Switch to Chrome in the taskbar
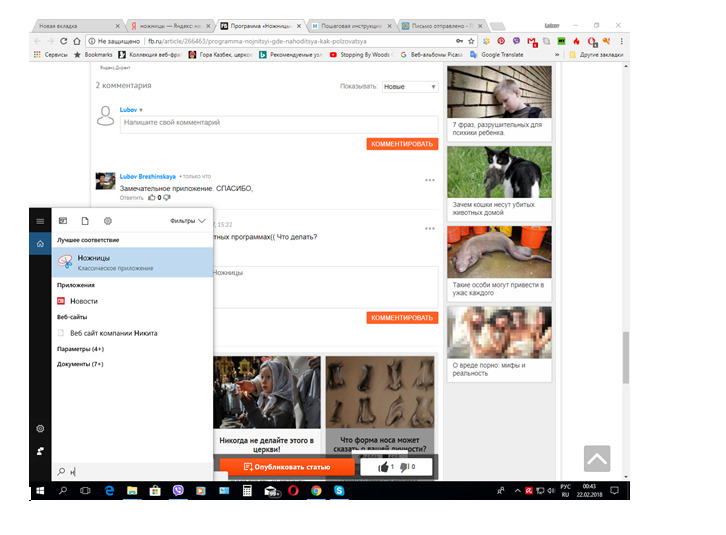 [x=316, y=491]
